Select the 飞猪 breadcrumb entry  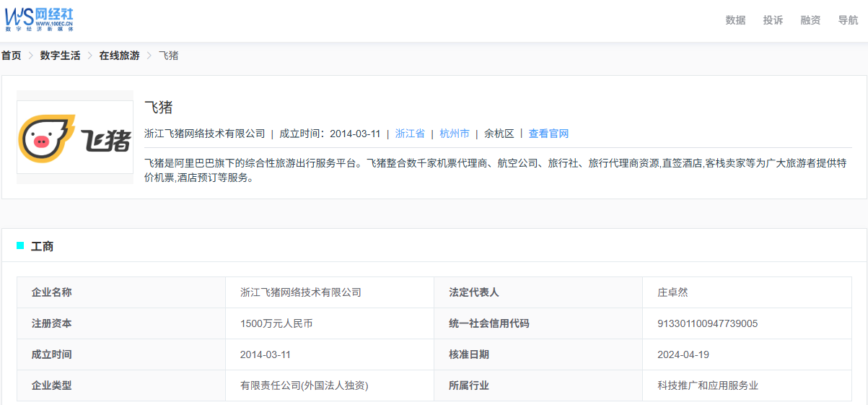click(169, 56)
